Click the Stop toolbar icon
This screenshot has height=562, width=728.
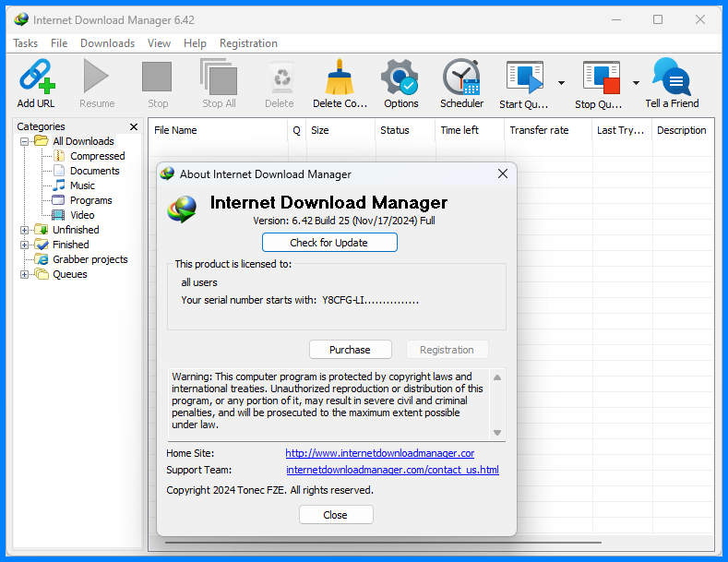(157, 77)
